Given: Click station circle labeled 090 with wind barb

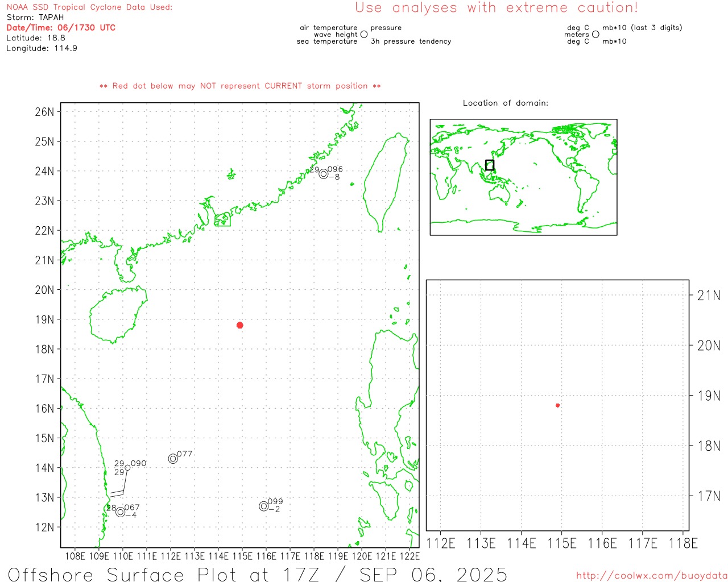Looking at the screenshot, I should pyautogui.click(x=127, y=468).
